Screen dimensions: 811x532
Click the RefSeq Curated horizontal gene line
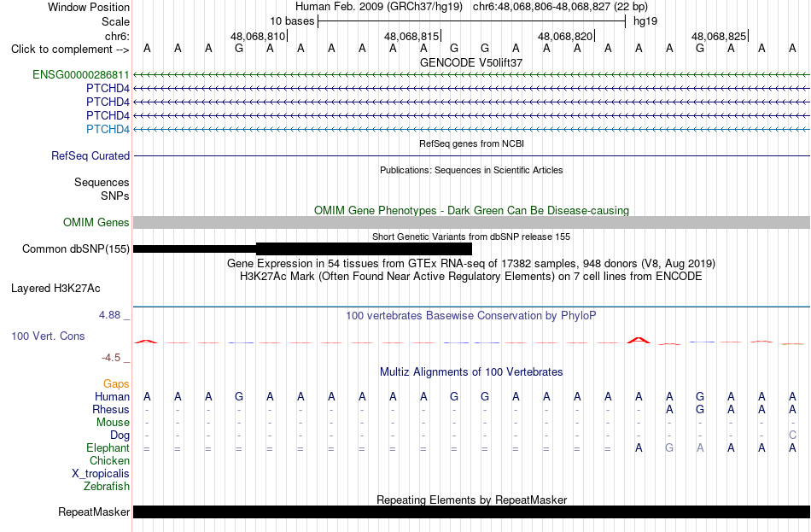pos(471,155)
